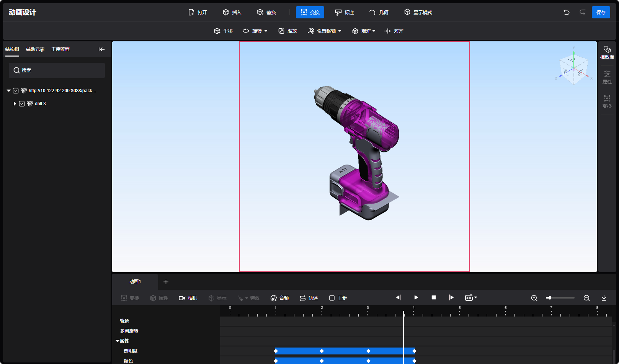Screen dimensions: 619x364
Task: Click the timeline zoom slider
Action: point(560,298)
